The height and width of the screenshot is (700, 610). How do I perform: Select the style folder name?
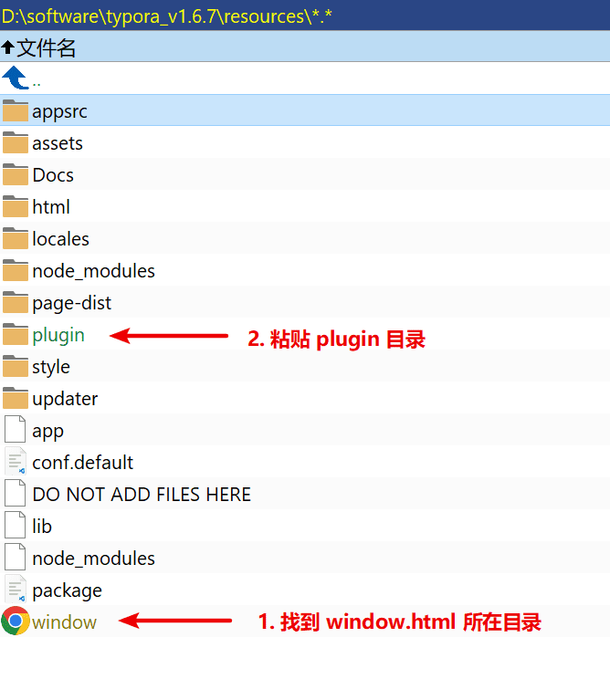pos(50,367)
